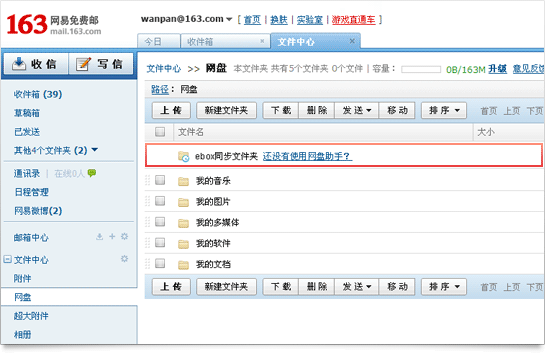Screen dimensions: 545x360
Task: Check the 我的软件 checkbox
Action: (x=160, y=243)
